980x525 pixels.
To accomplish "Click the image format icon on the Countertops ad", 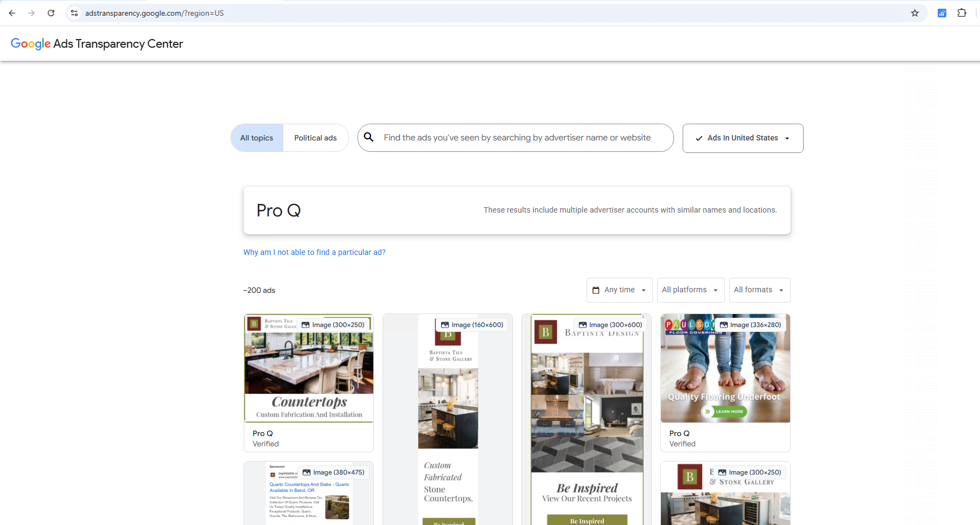I will [306, 324].
